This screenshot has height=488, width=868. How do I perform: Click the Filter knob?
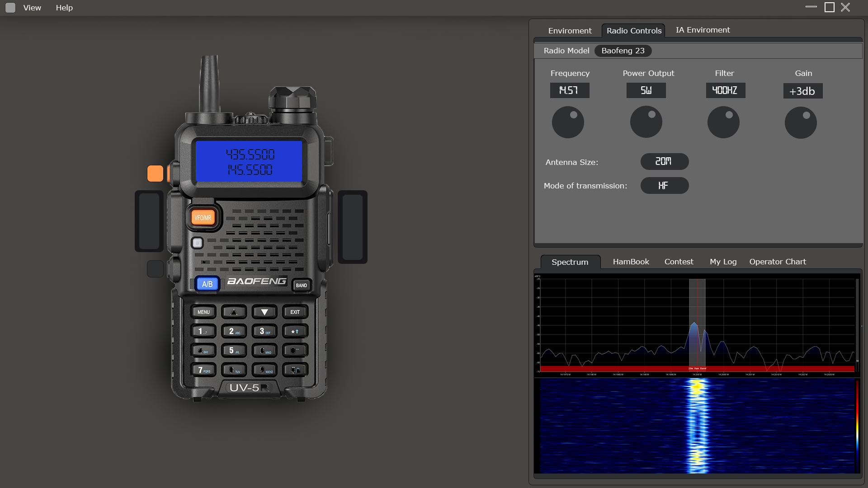(x=723, y=122)
